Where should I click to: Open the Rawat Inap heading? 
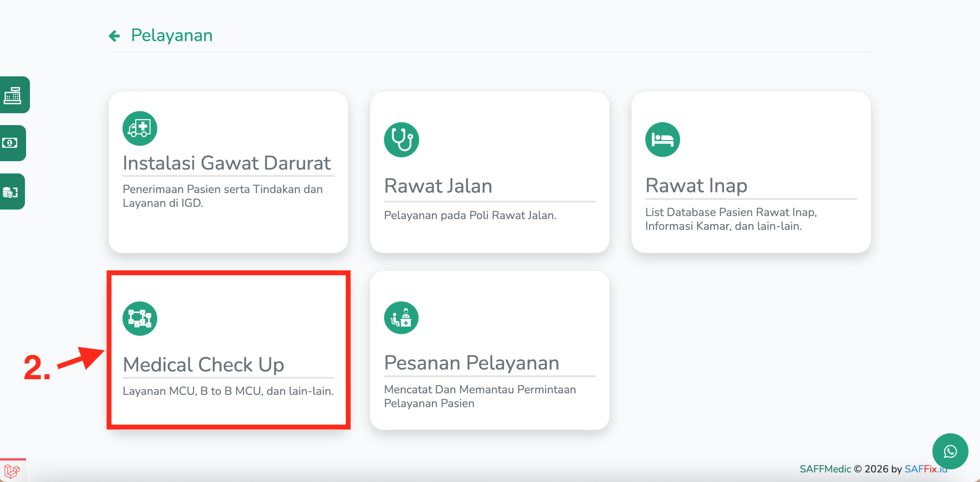point(696,186)
